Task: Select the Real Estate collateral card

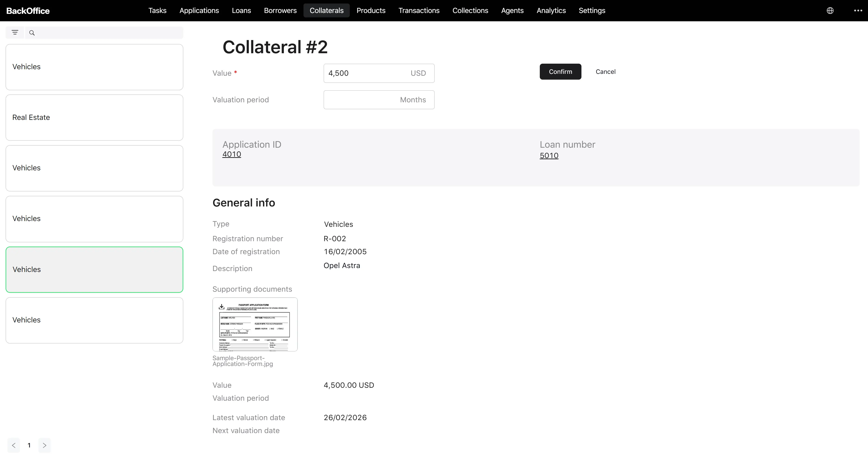Action: (94, 118)
